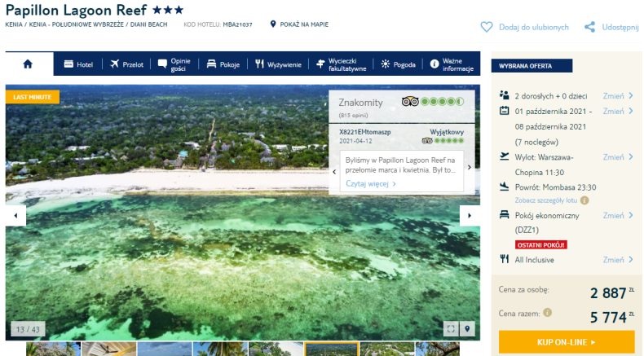
Task: Open fullscreen gallery view
Action: 451,328
